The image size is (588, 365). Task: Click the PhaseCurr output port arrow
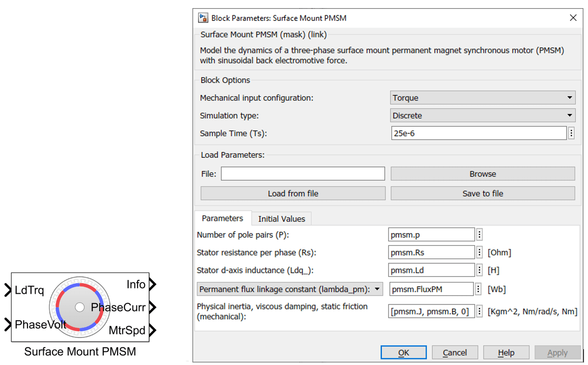click(x=152, y=307)
